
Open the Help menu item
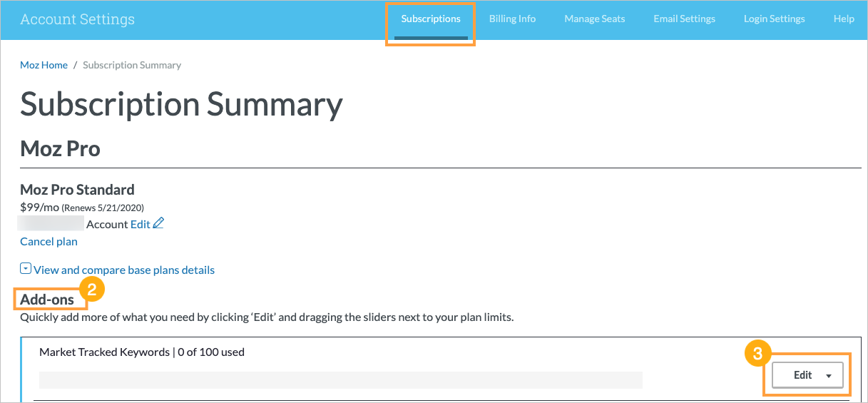tap(843, 19)
